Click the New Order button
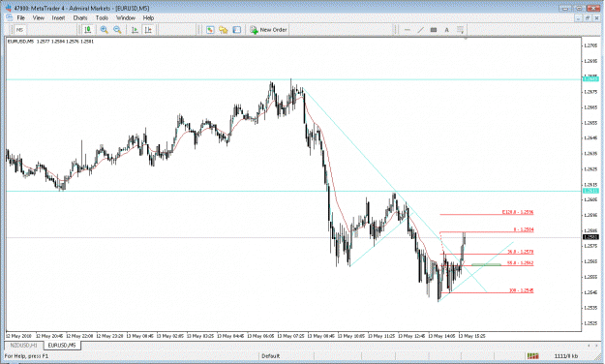Viewport: 605px width, 364px height. point(268,30)
